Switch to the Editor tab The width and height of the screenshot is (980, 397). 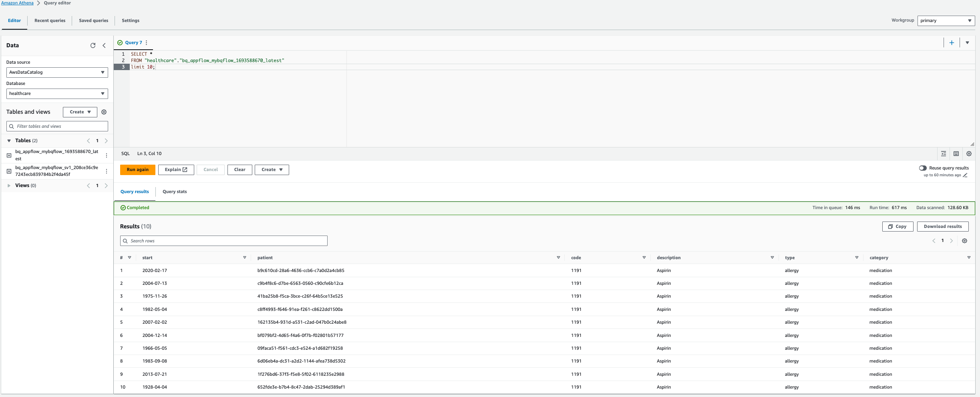pos(14,21)
